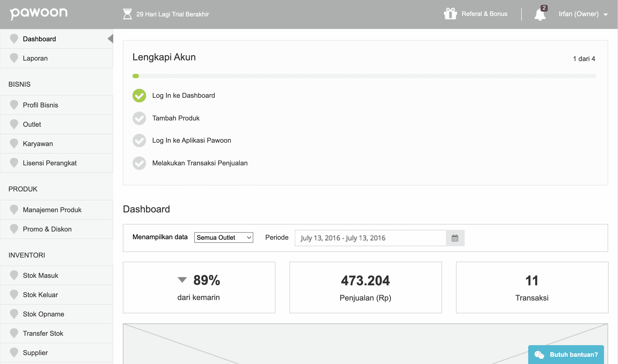The height and width of the screenshot is (364, 618).
Task: Click the hourglass trial icon
Action: click(127, 14)
